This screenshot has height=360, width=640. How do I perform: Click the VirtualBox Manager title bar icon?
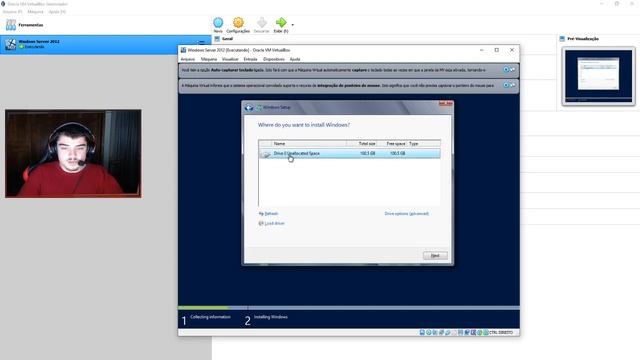click(3, 4)
